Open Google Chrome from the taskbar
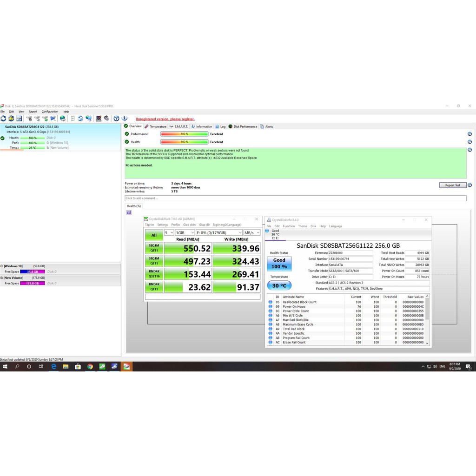The image size is (476, 476). tap(90, 366)
